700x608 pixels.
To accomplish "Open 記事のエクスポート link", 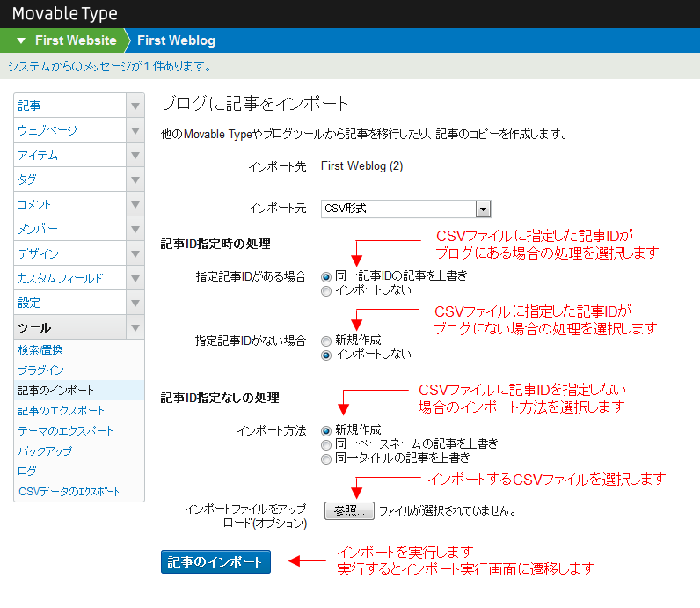I will (62, 411).
